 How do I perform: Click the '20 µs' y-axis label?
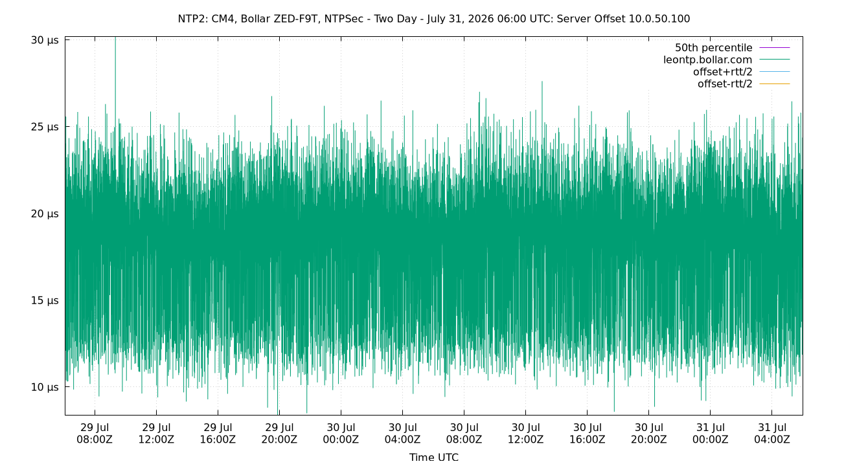click(45, 214)
